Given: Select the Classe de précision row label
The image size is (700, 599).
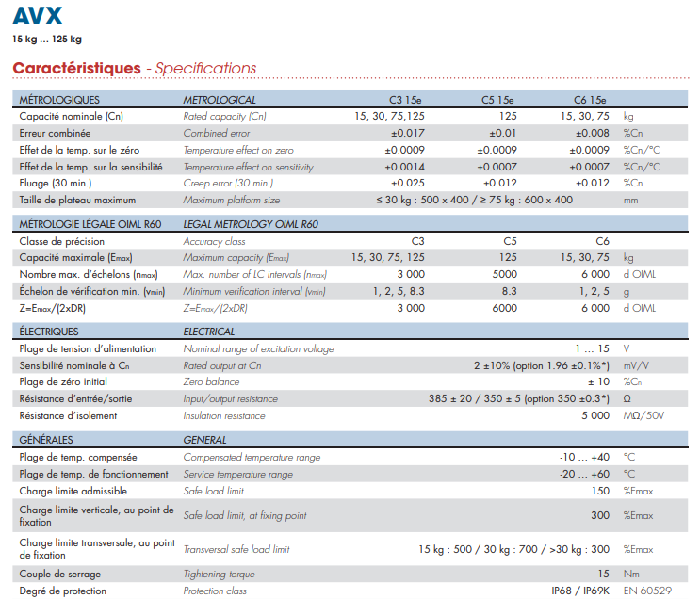Looking at the screenshot, I should click(62, 241).
